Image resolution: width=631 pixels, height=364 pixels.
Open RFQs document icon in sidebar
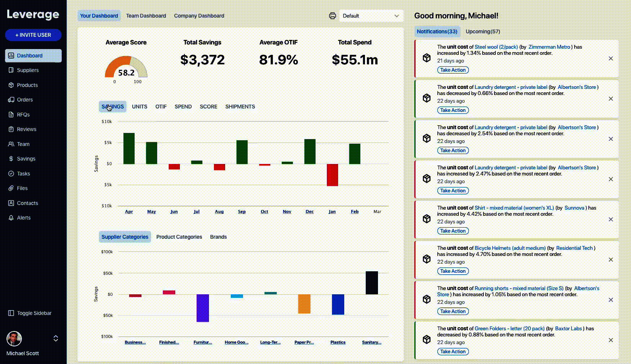coord(11,115)
